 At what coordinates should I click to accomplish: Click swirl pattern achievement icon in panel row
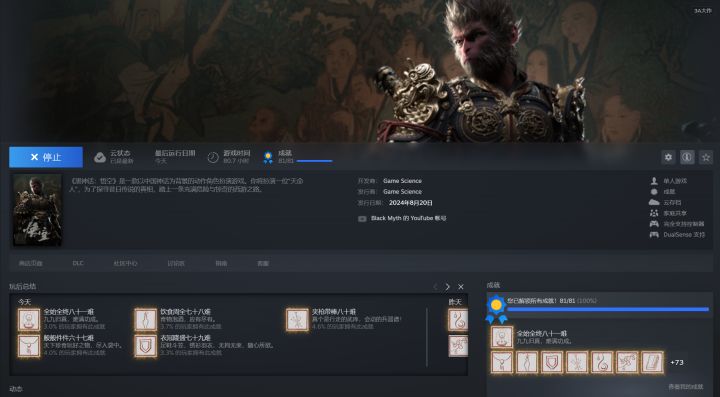click(627, 362)
